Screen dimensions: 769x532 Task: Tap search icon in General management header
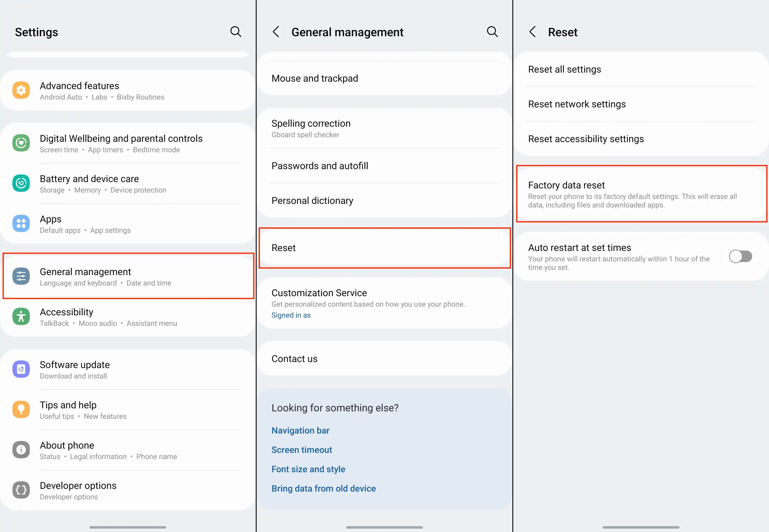[x=492, y=32]
